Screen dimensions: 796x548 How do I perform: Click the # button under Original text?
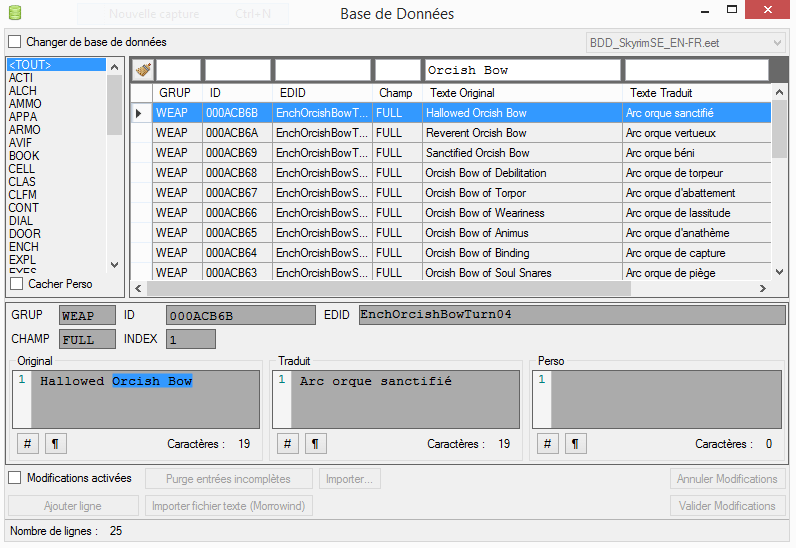(x=28, y=443)
